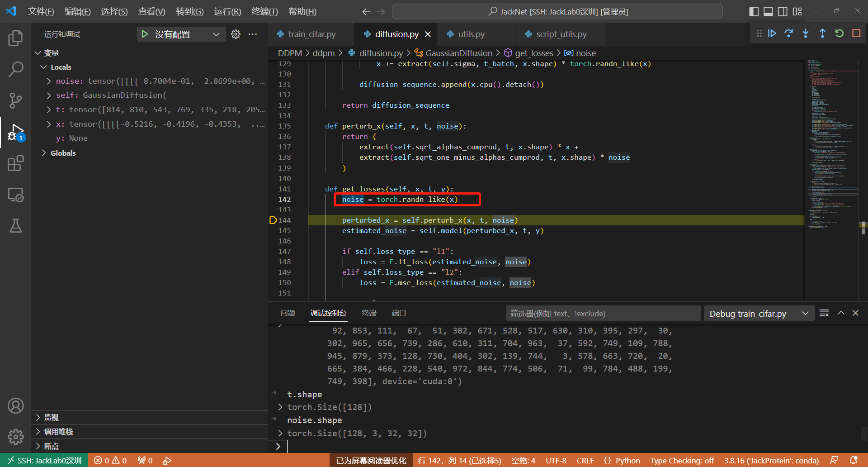Switch to 问题 problems panel tab
This screenshot has width=868, height=467.
288,313
